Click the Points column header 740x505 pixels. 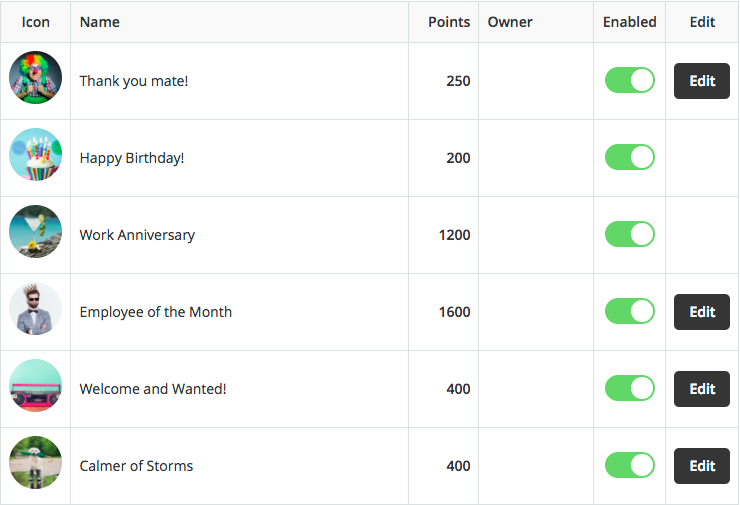coord(449,22)
